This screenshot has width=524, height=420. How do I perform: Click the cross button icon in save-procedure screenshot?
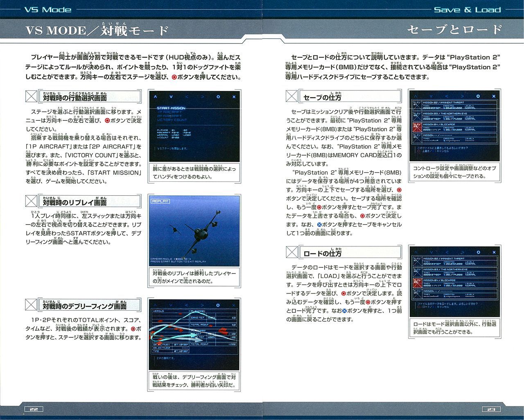[x=494, y=97]
